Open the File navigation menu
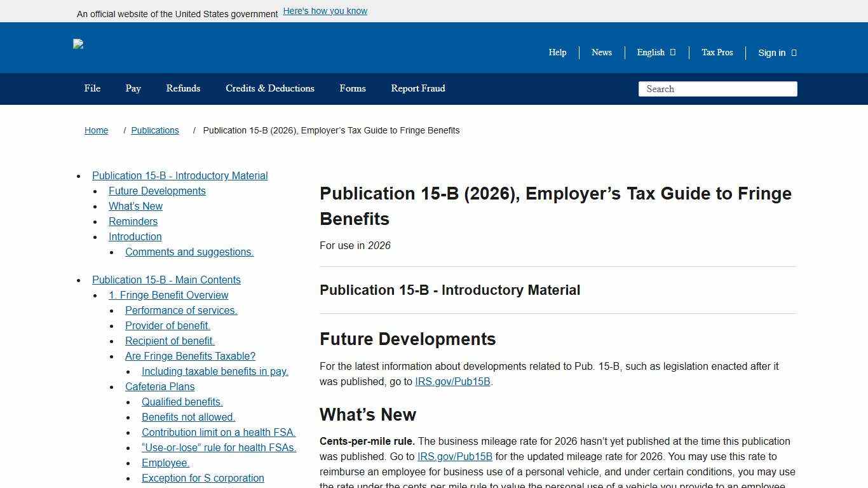 pyautogui.click(x=92, y=89)
